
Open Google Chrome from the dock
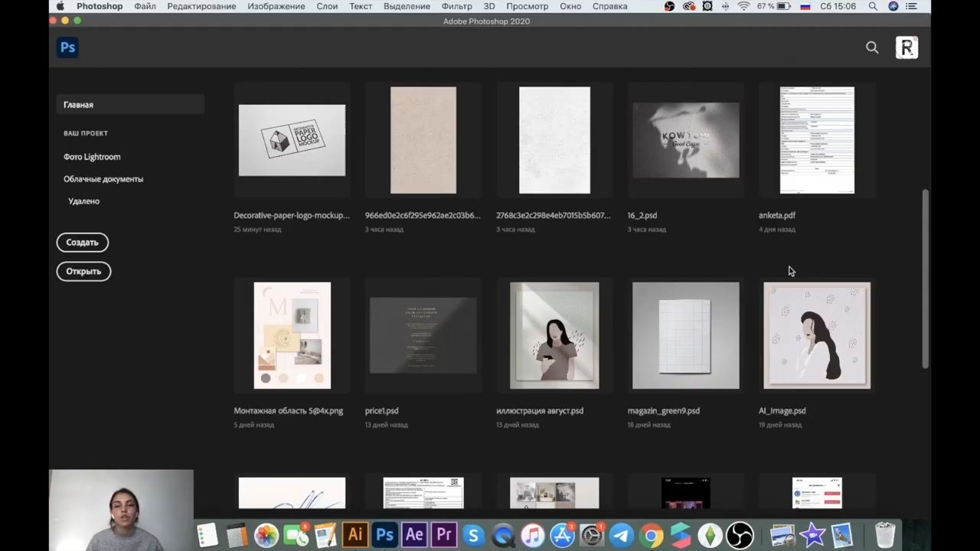651,535
